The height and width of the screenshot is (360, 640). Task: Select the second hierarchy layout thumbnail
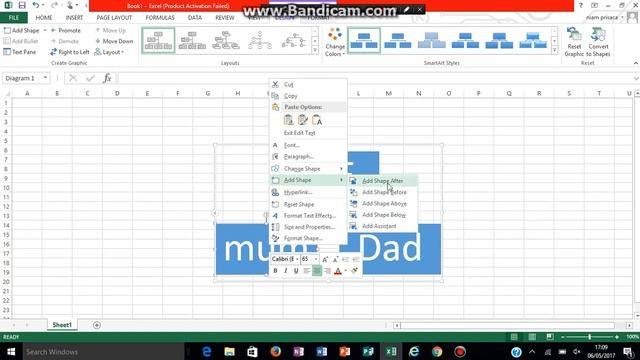(192, 41)
